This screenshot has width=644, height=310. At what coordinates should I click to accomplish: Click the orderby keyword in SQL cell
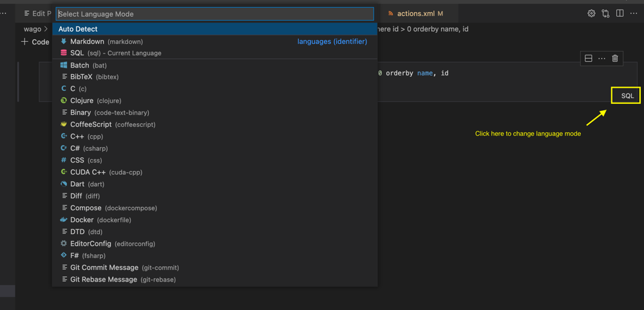[x=400, y=73]
